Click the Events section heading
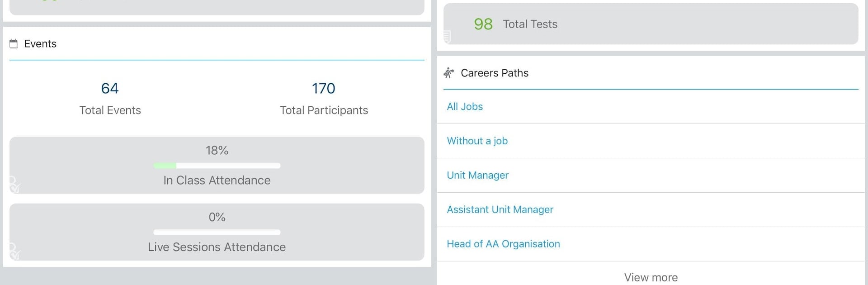This screenshot has width=868, height=285. coord(40,44)
